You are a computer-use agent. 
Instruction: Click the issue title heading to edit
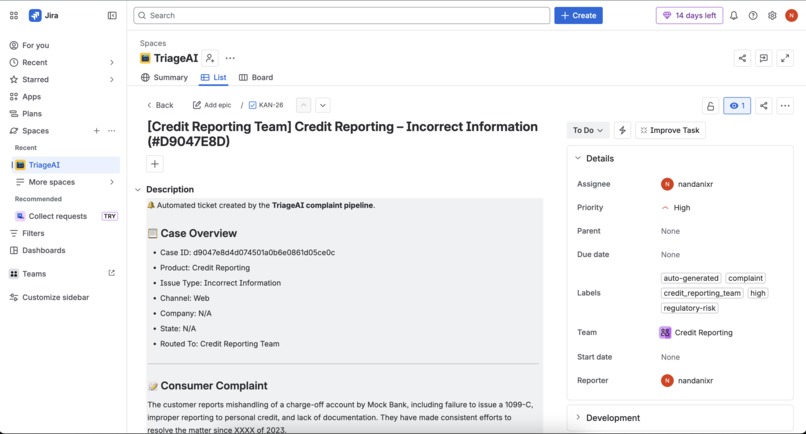342,134
